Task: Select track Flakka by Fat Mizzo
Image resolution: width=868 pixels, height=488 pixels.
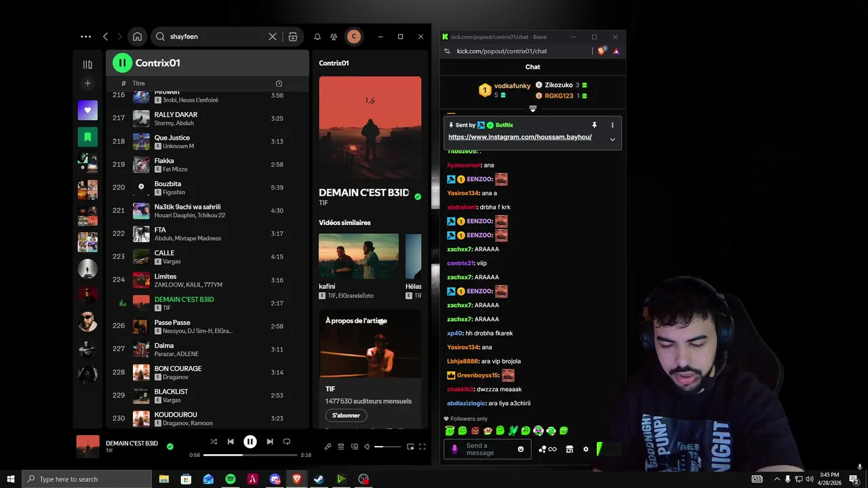Action: 207,165
